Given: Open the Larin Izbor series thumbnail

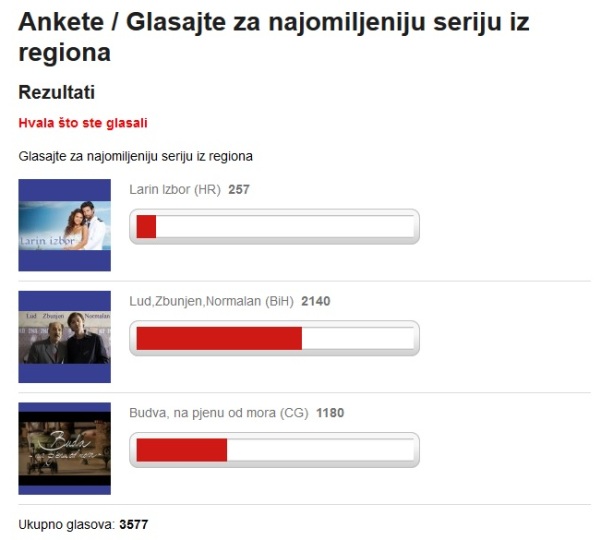Looking at the screenshot, I should pyautogui.click(x=64, y=225).
